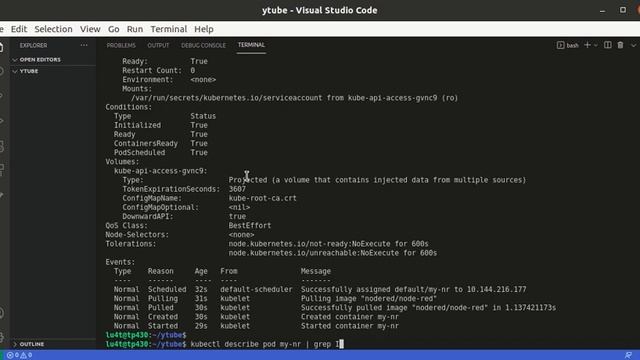The width and height of the screenshot is (640, 360).
Task: Click the Node-Selectors: label
Action: click(x=137, y=235)
